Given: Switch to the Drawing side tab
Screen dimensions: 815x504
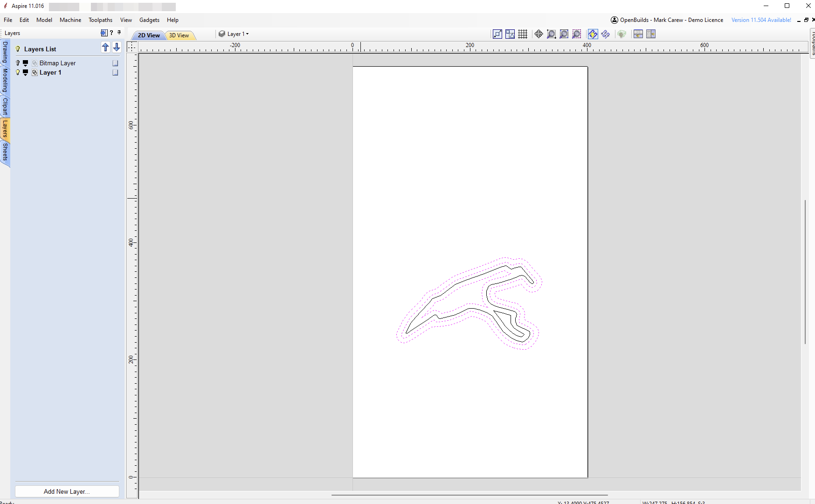Looking at the screenshot, I should pos(5,53).
